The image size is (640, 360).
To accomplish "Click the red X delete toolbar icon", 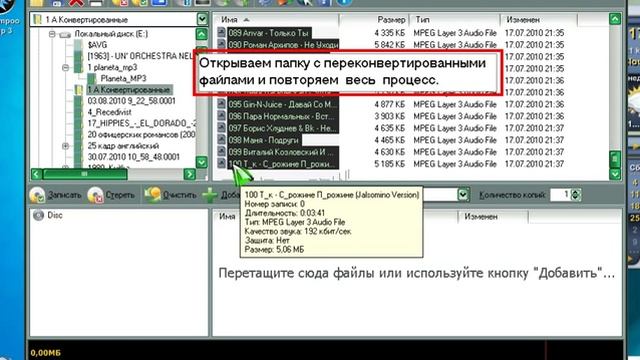I will [x=76, y=3].
